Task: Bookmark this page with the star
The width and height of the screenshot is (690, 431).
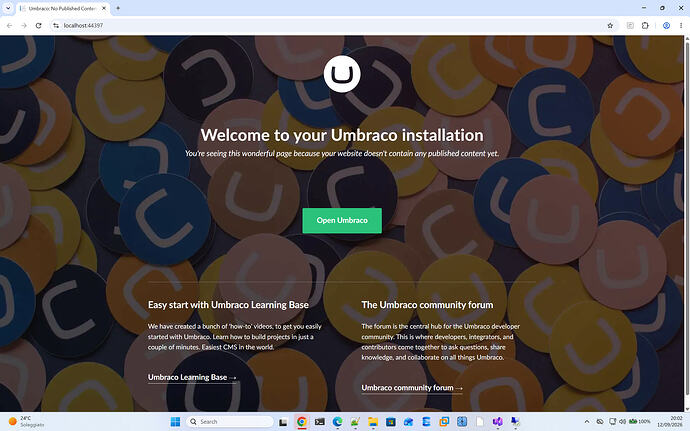Action: (x=610, y=26)
